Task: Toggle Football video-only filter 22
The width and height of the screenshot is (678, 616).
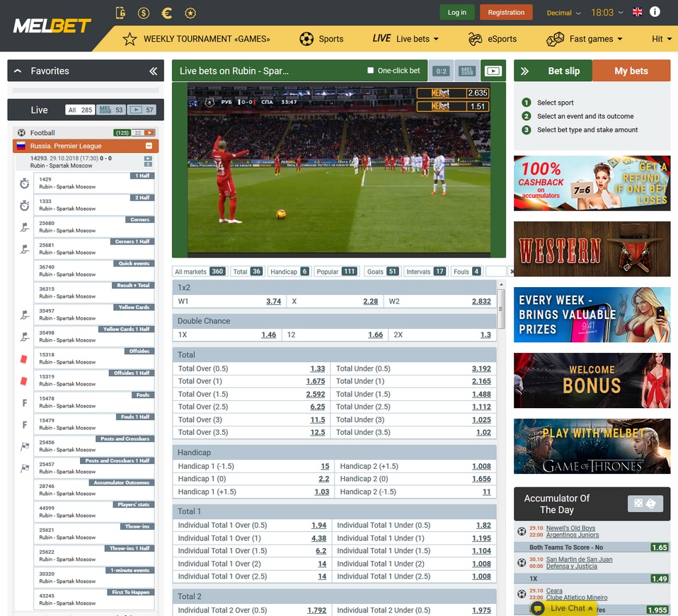Action: 143,133
